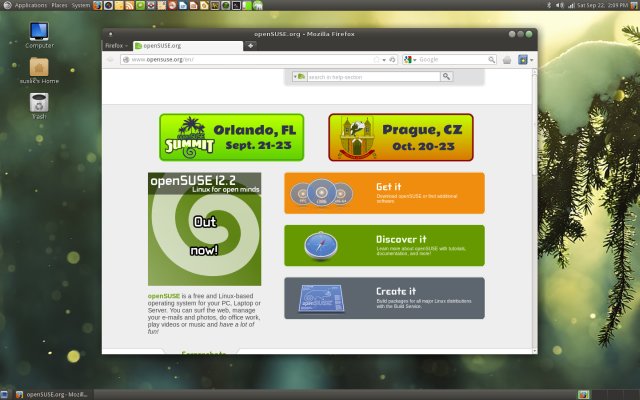Click the taskbar entry for openSUSE.org Firefox

click(x=52, y=394)
